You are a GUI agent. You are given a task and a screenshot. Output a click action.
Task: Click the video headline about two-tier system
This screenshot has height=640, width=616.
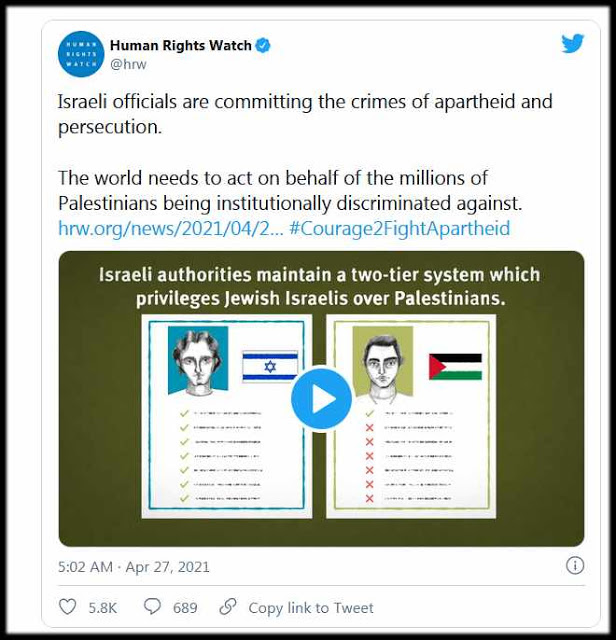pyautogui.click(x=320, y=287)
